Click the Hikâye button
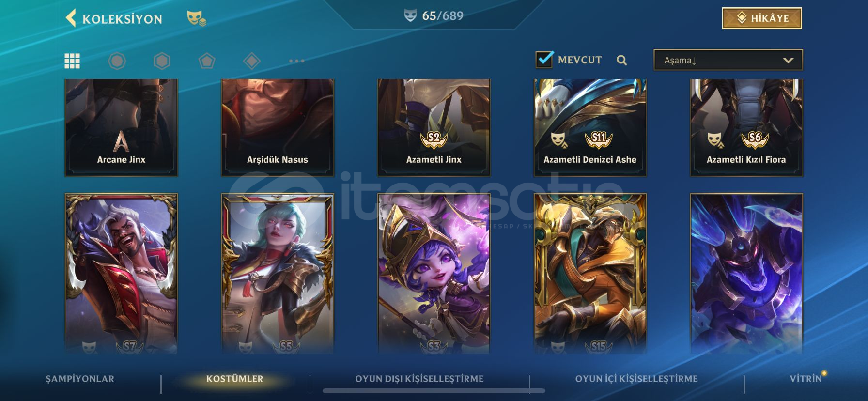The width and height of the screenshot is (868, 401). coord(762,18)
